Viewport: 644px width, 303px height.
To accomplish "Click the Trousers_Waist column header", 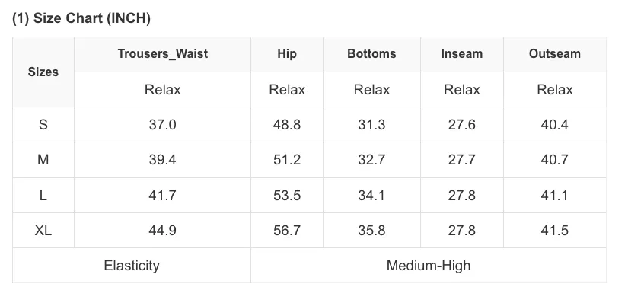I will click(163, 54).
